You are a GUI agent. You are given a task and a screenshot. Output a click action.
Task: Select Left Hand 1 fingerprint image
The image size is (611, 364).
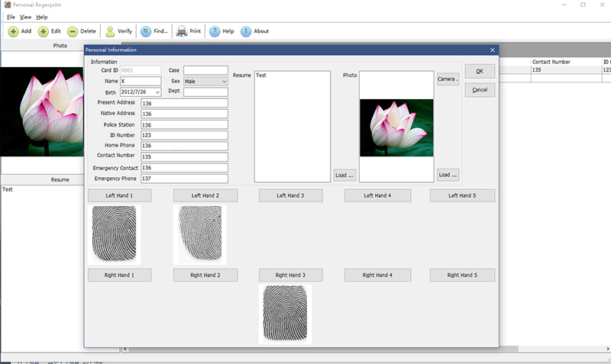pos(114,235)
